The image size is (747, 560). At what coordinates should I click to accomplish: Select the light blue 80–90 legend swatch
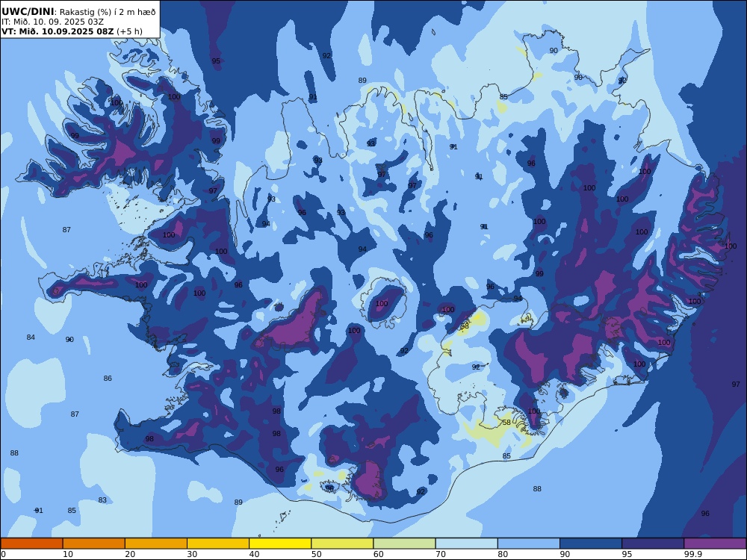528,544
